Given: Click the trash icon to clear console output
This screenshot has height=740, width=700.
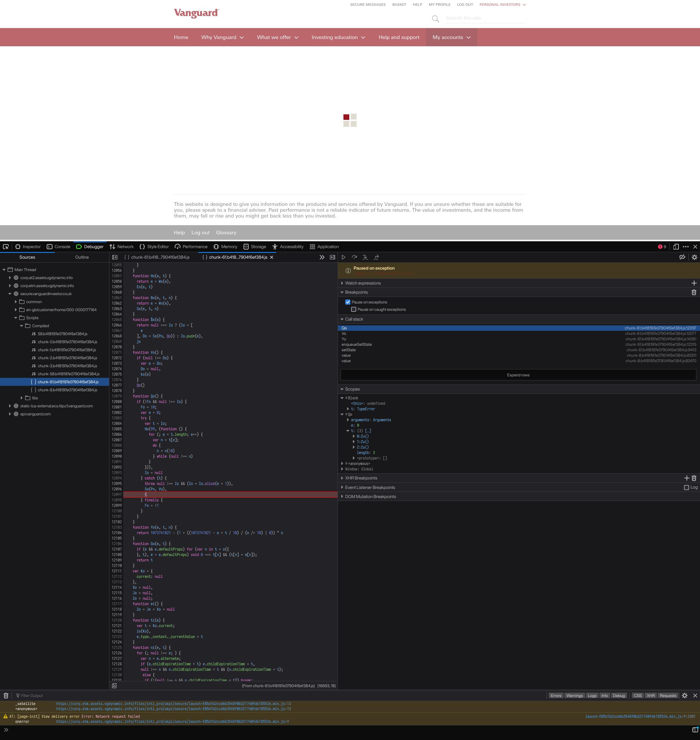Looking at the screenshot, I should coord(6,695).
